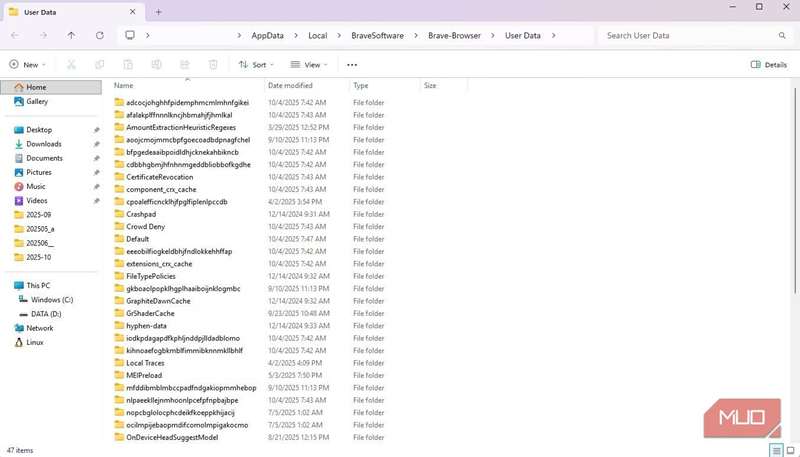
Task: Click the BraveSoftware breadcrumb
Action: (x=377, y=35)
